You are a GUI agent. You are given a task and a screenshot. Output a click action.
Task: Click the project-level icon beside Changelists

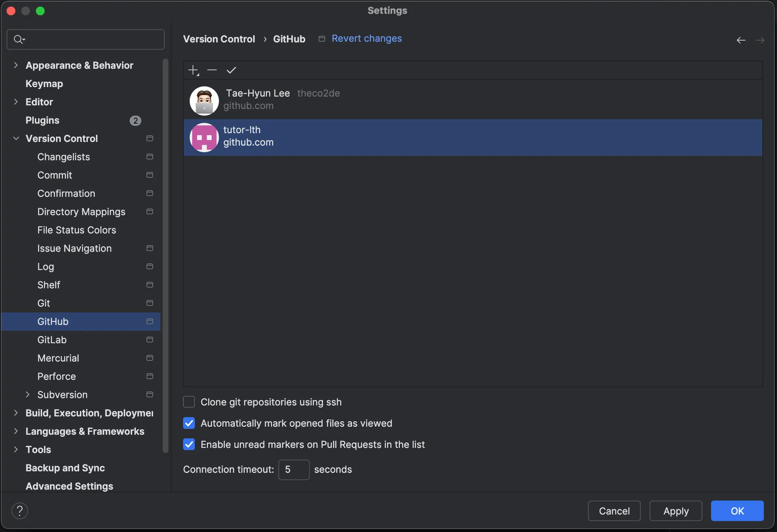149,157
